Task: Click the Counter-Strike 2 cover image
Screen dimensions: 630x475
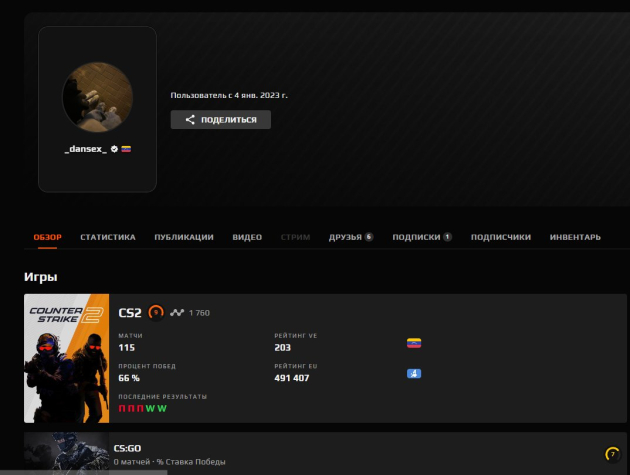Action: point(66,358)
